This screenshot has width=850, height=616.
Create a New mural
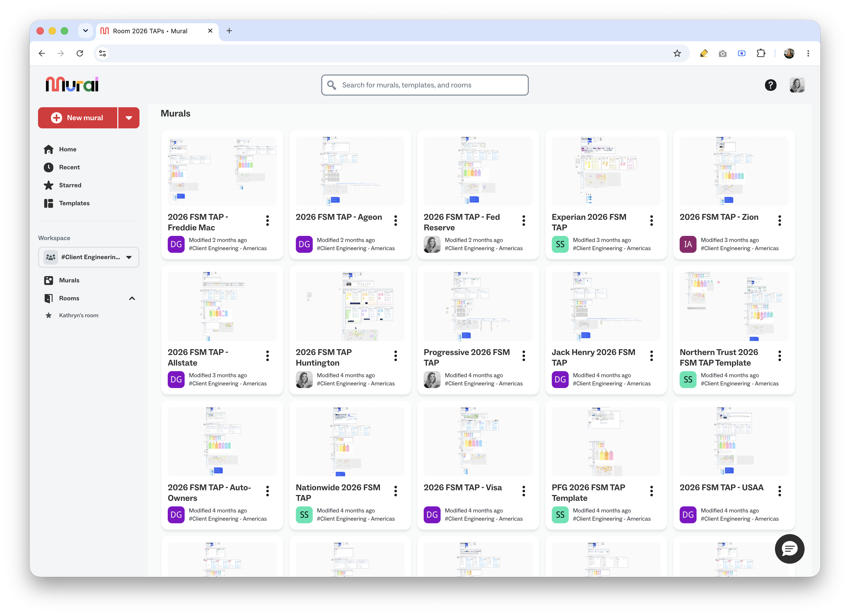click(x=78, y=118)
